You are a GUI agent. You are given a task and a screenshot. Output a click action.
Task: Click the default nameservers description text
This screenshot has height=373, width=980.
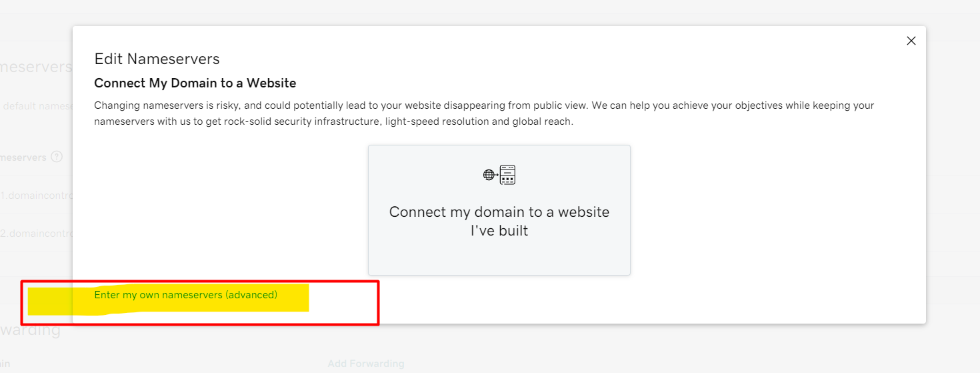tap(36, 106)
